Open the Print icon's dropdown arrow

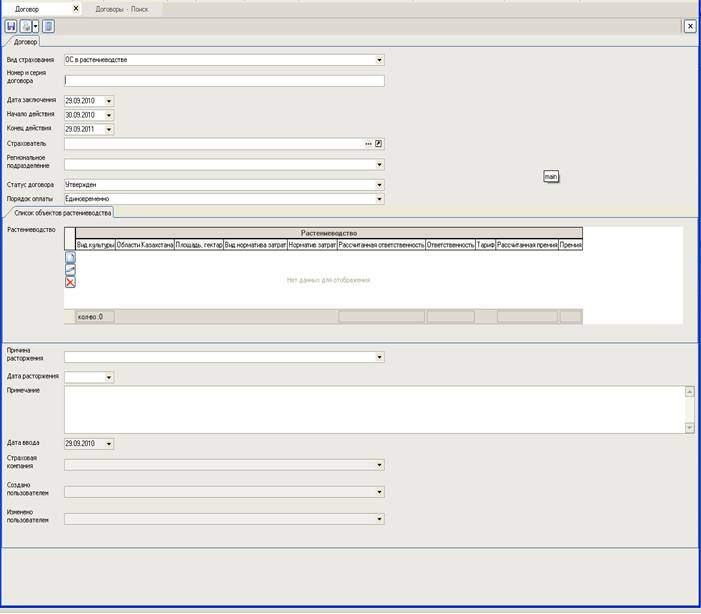(35, 26)
